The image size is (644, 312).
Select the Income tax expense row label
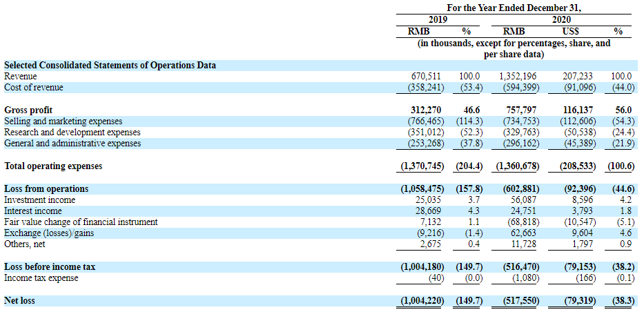(x=41, y=277)
